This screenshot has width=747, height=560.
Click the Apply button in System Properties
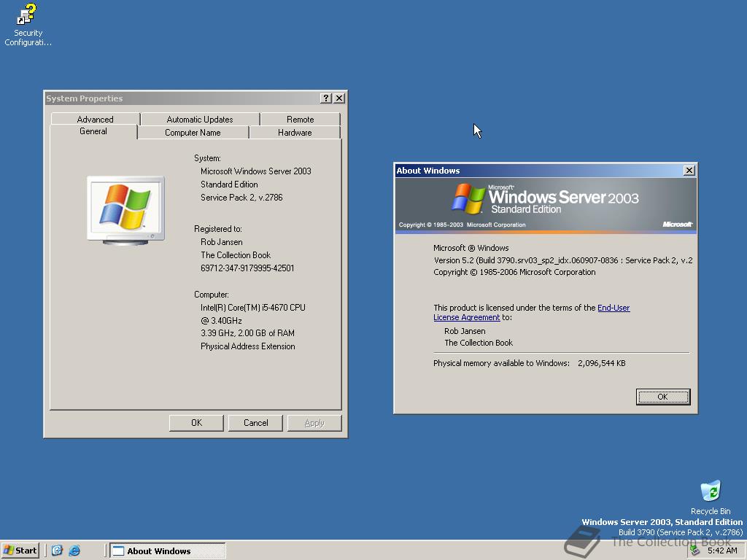(x=314, y=423)
